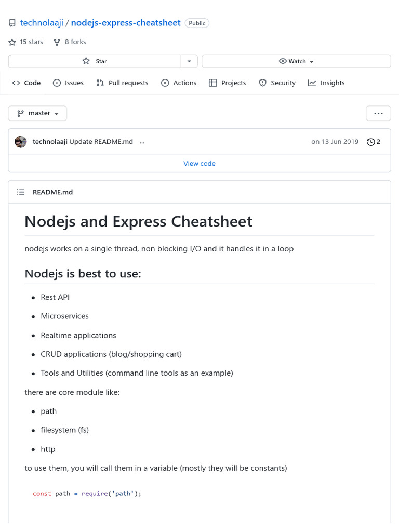This screenshot has width=399, height=532.
Task: Click the nodejs-express-cheatsheet repository link
Action: click(126, 23)
